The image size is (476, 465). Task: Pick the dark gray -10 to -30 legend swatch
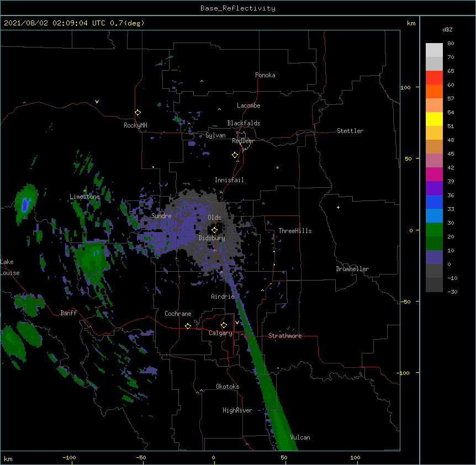pyautogui.click(x=434, y=285)
